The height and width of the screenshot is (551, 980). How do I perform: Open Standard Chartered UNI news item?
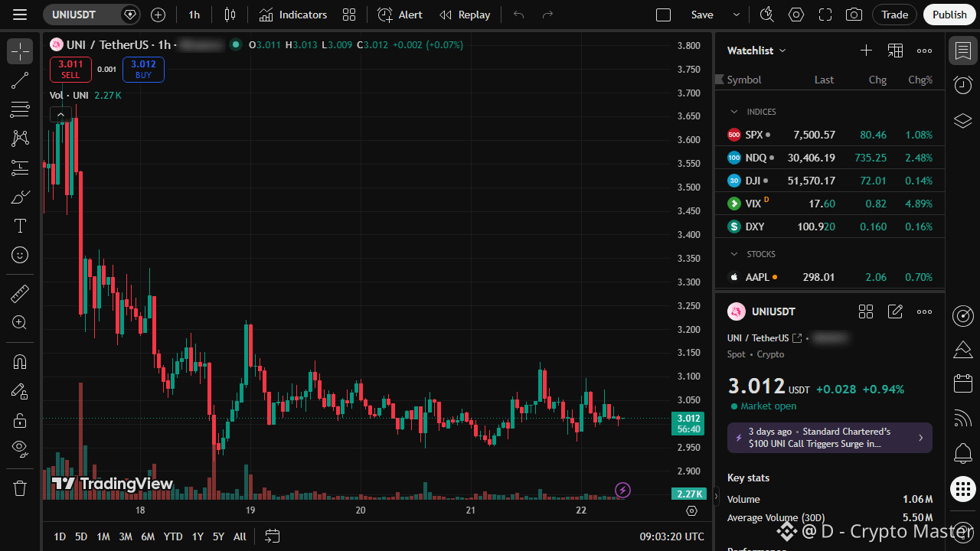830,438
